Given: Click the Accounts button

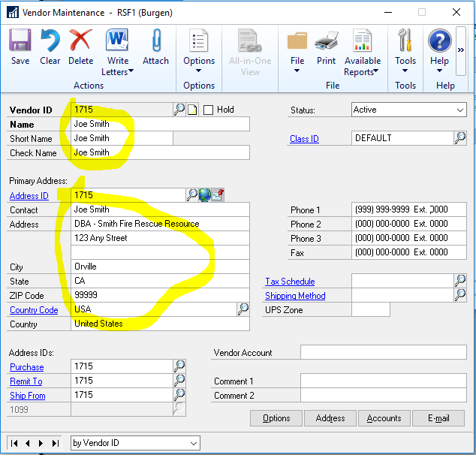Looking at the screenshot, I should coord(384,418).
